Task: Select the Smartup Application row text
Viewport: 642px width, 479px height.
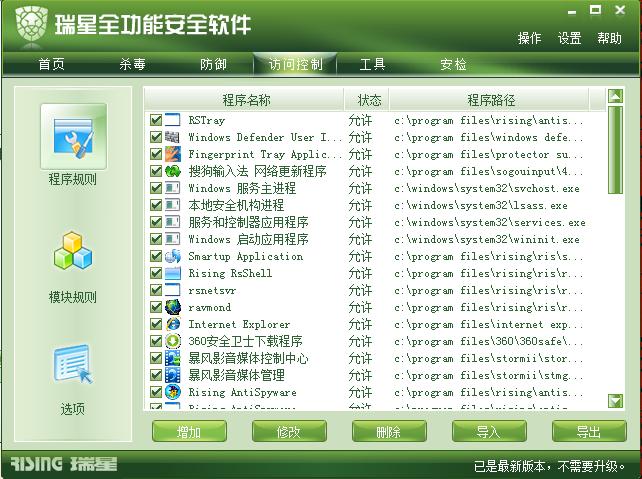Action: pos(246,256)
